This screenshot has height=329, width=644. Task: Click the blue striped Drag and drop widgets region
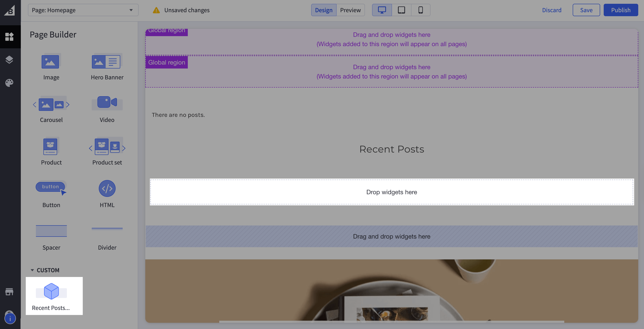tap(392, 236)
